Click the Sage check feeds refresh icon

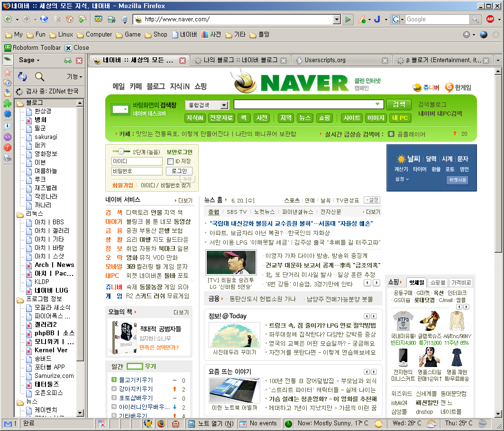pos(22,76)
